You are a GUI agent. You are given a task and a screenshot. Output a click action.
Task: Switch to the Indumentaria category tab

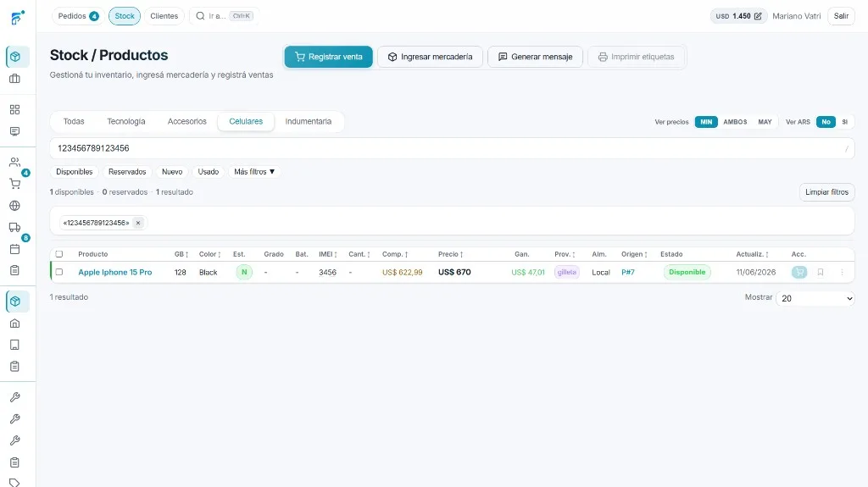[309, 121]
